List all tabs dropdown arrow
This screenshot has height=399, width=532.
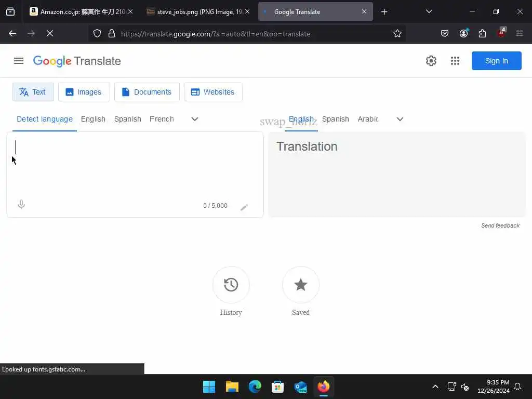429,12
